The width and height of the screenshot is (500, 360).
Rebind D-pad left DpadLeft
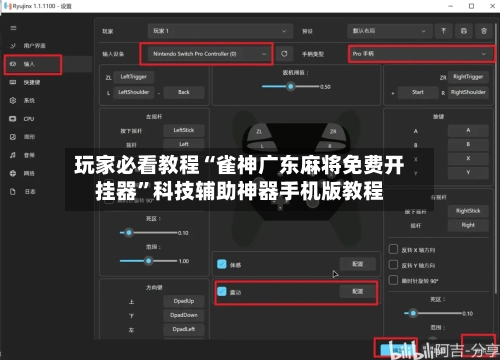(184, 329)
